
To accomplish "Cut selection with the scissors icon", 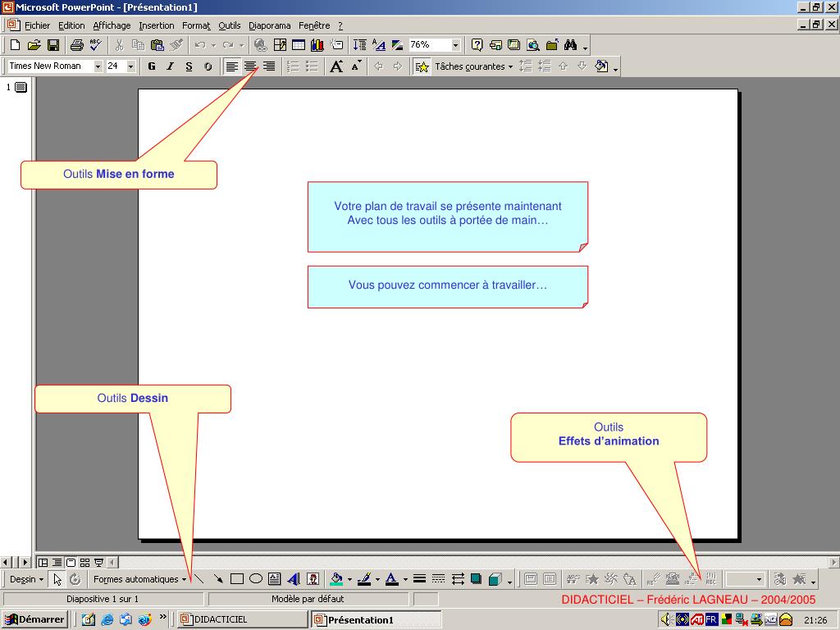I will pyautogui.click(x=120, y=45).
